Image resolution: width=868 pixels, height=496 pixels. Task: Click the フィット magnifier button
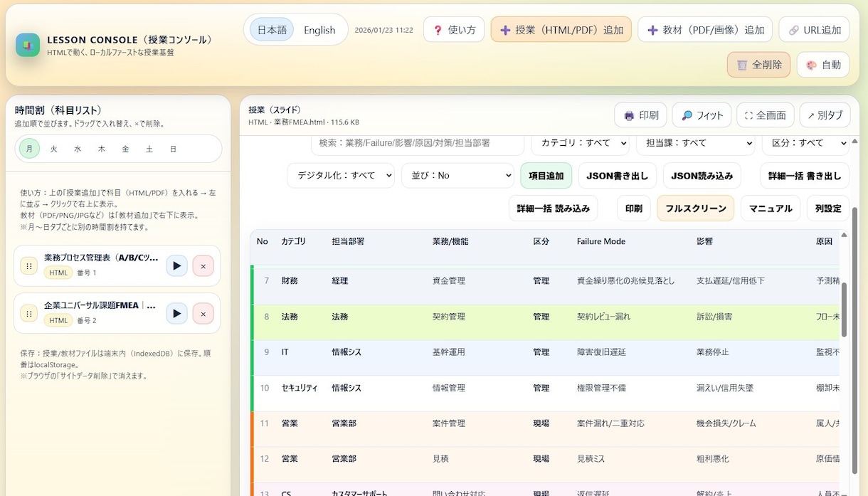702,115
